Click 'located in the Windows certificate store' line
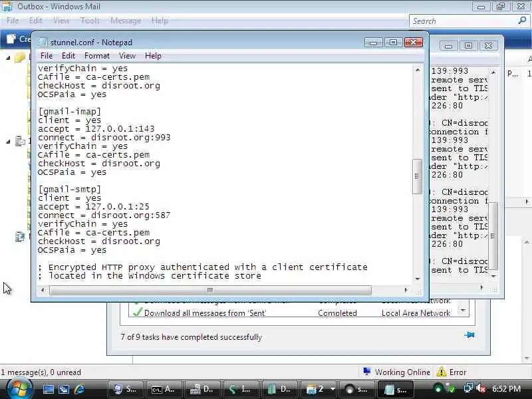 pos(150,275)
